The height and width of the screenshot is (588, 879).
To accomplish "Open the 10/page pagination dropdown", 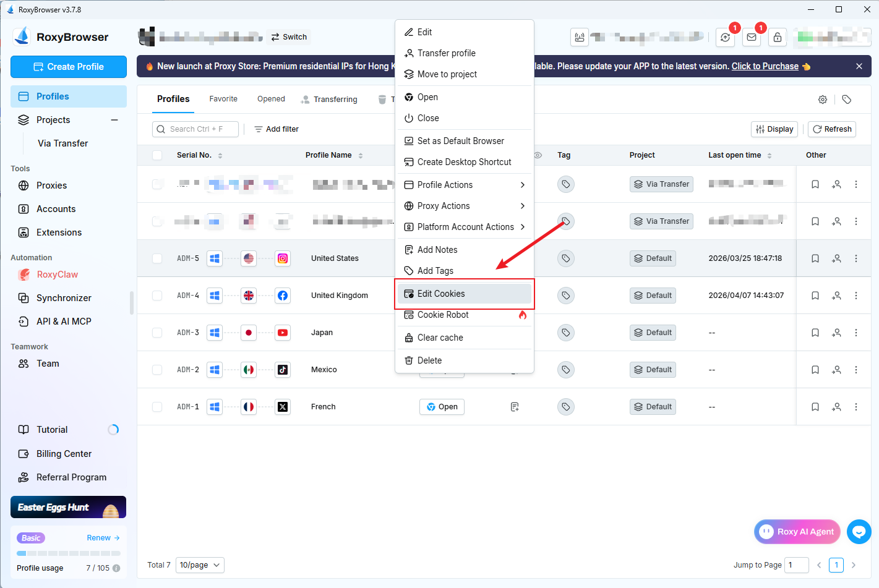I will 200,565.
